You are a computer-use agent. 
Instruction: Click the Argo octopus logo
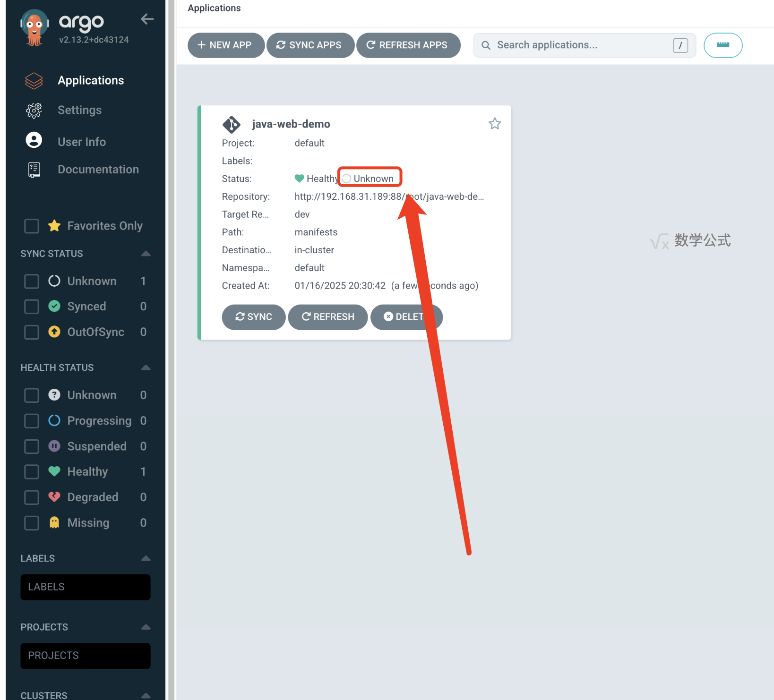(x=34, y=27)
